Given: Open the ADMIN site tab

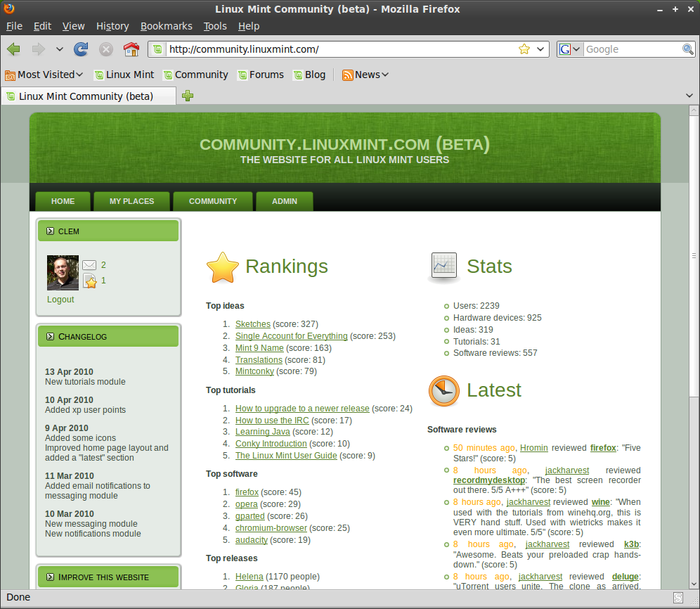Looking at the screenshot, I should click(x=285, y=201).
